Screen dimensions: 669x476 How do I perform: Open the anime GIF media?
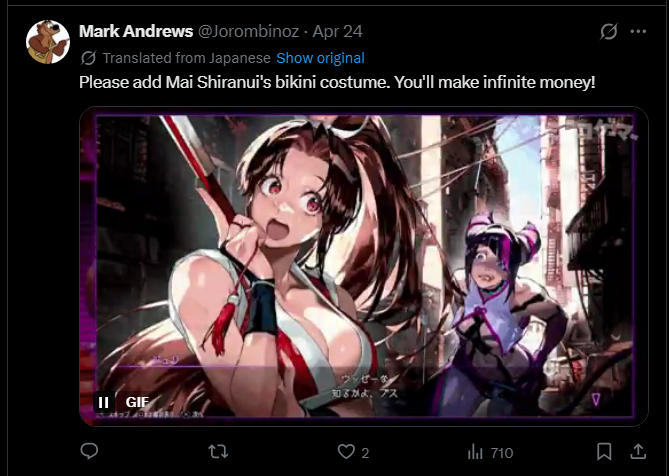click(364, 266)
